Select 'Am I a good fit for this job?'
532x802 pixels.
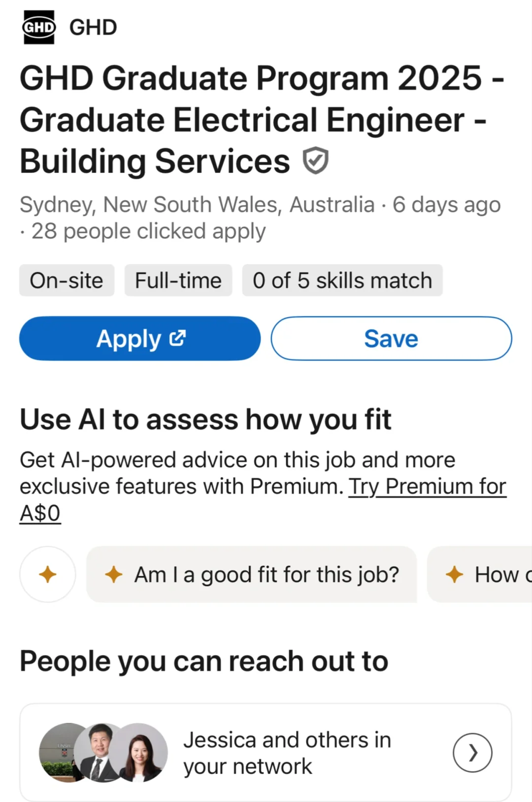pos(252,574)
